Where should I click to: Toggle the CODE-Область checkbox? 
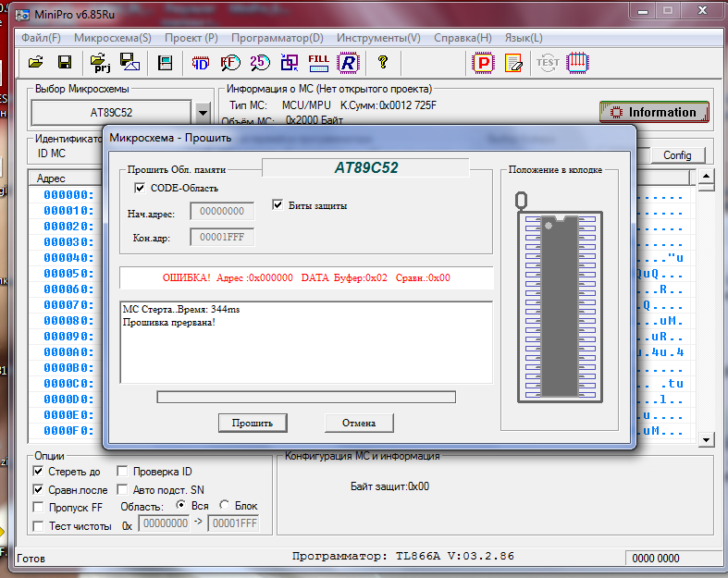140,188
